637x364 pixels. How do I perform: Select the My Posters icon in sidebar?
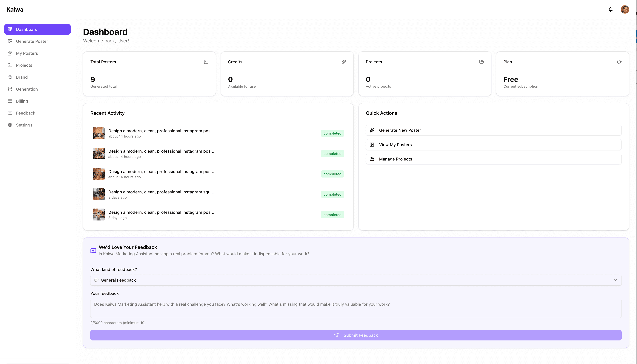10,53
